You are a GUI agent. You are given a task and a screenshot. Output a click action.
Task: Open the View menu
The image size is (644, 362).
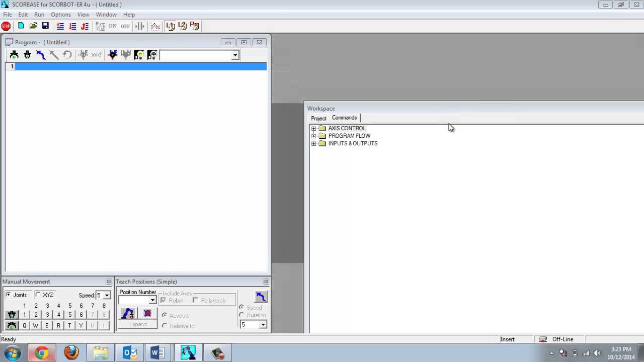tap(83, 15)
